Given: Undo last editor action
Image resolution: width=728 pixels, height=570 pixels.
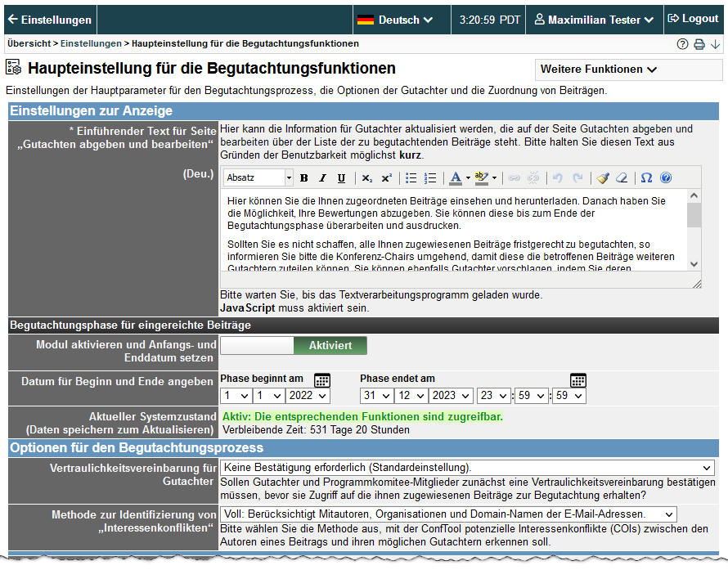Looking at the screenshot, I should (558, 177).
